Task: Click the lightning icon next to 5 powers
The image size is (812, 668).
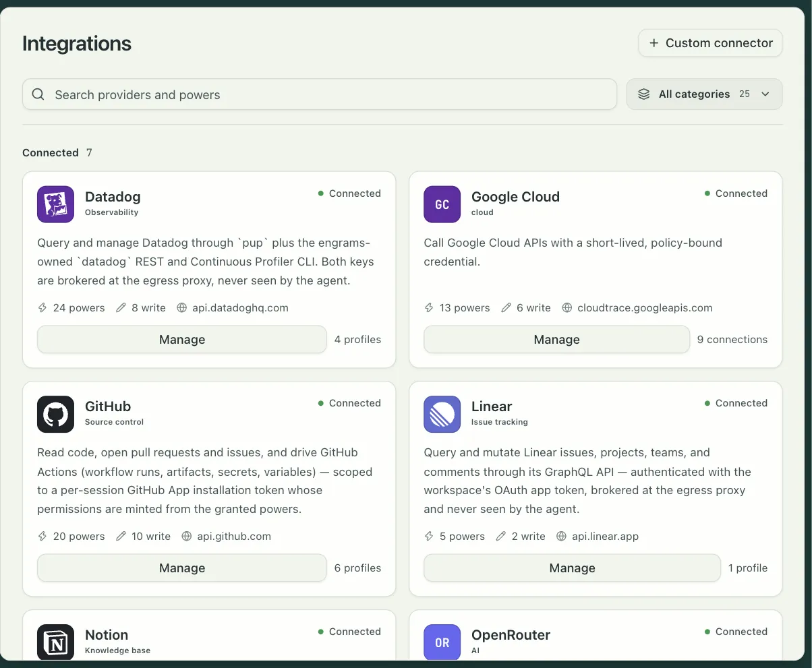Action: 429,537
